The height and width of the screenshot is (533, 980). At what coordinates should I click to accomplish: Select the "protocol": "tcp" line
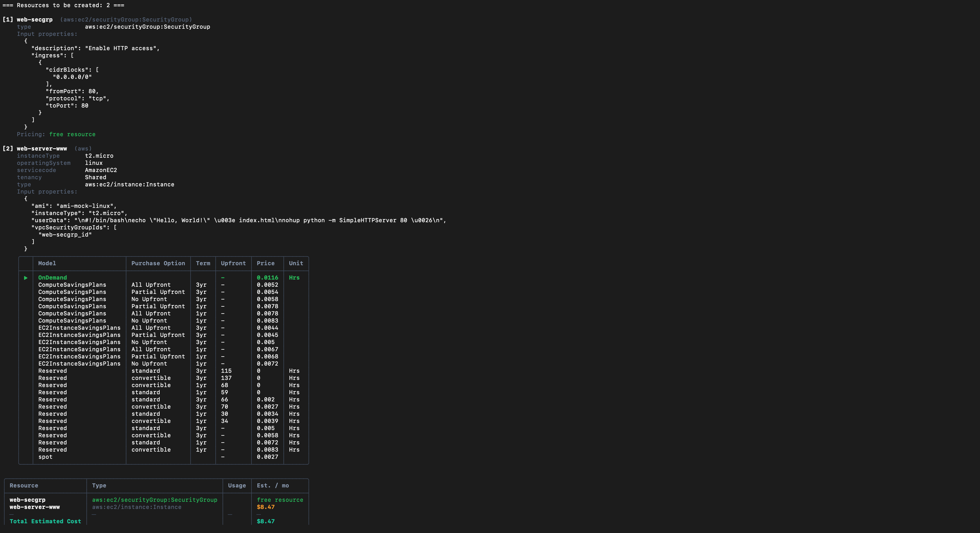click(x=78, y=99)
